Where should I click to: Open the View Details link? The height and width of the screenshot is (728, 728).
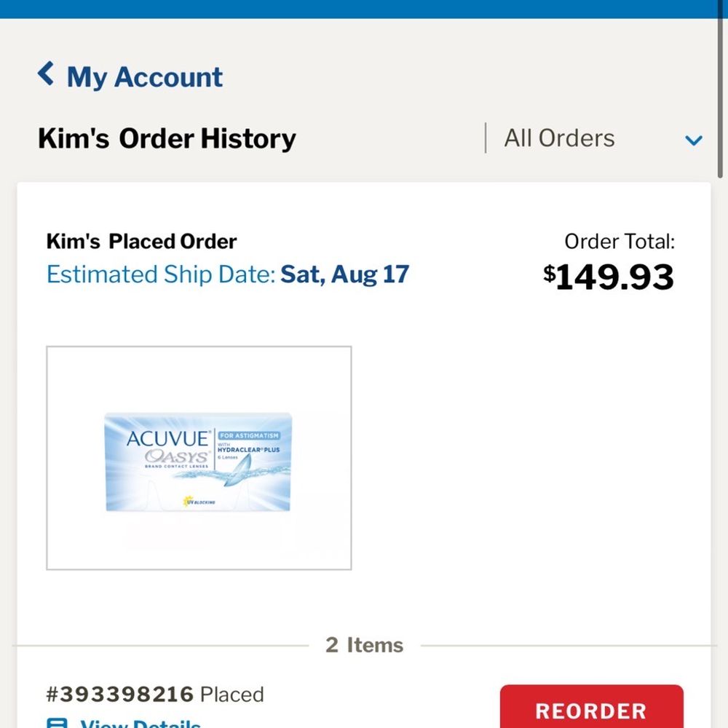141,722
